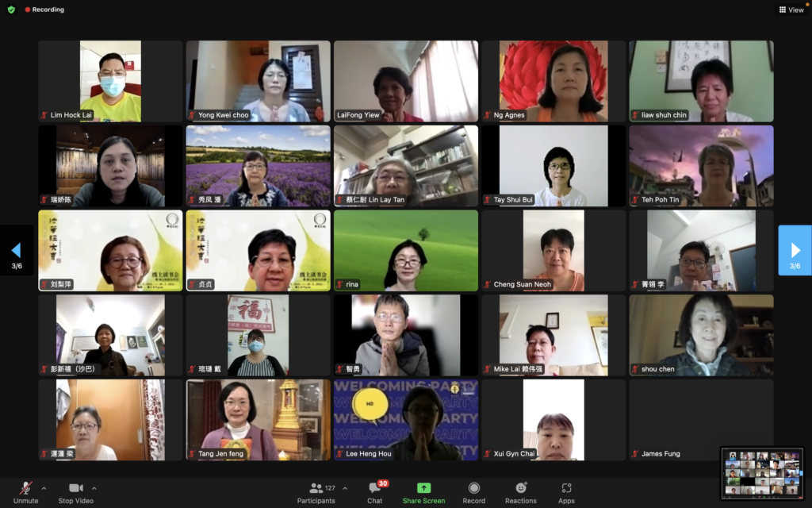
Task: Open Chat with 30 unread messages
Action: point(375,487)
